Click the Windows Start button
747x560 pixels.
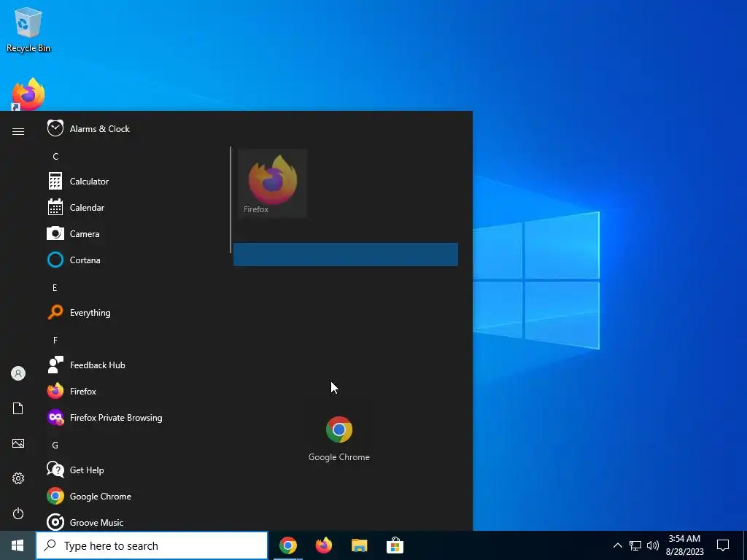click(18, 545)
